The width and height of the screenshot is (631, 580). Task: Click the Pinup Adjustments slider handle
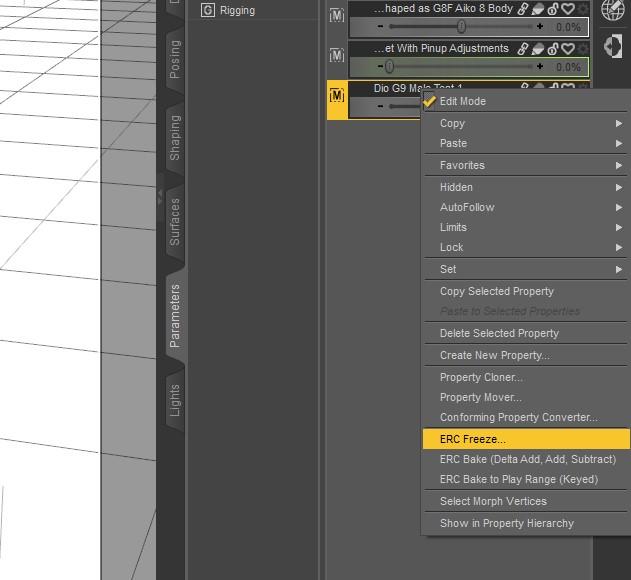coord(389,66)
